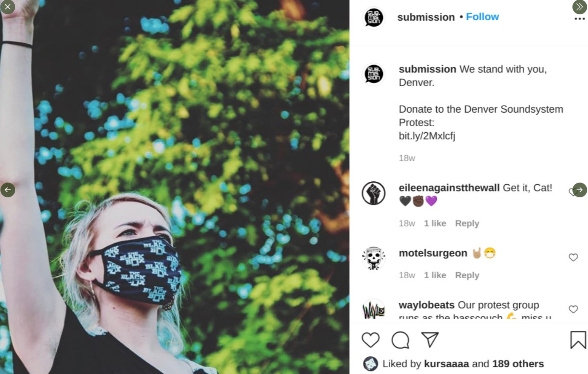This screenshot has height=374, width=588.
Task: Open submission profile avatar in header
Action: pos(373,18)
